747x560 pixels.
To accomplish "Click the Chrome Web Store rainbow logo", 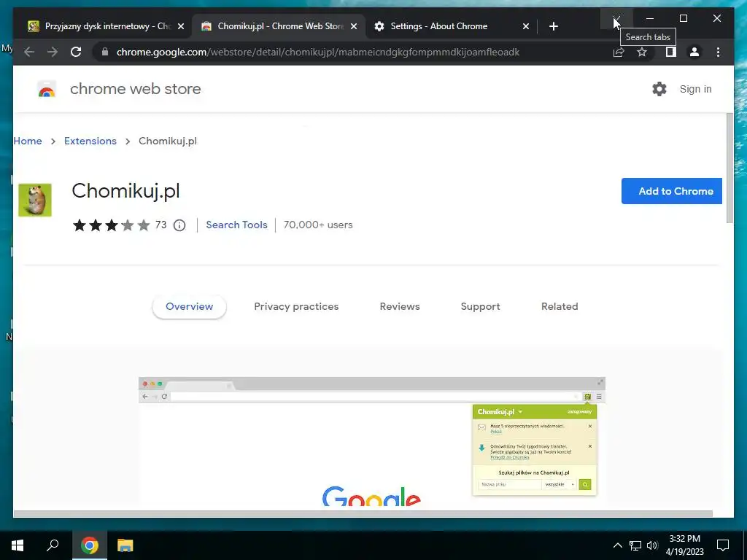I will tap(46, 89).
